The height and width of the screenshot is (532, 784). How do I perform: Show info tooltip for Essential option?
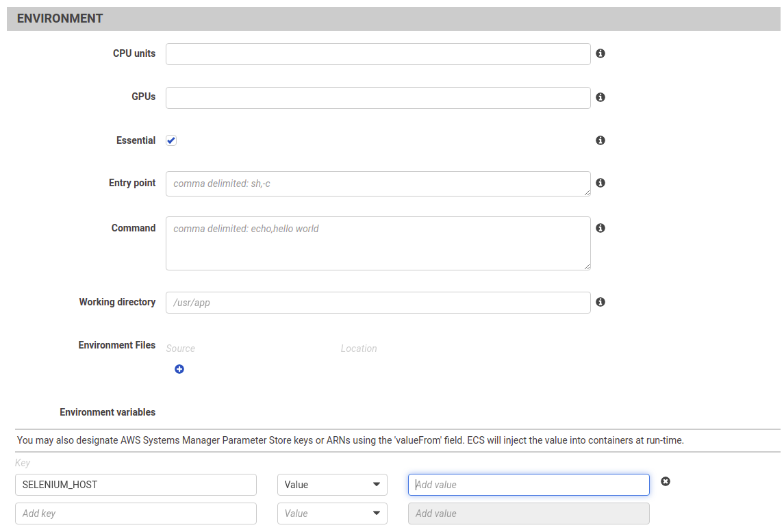(600, 140)
